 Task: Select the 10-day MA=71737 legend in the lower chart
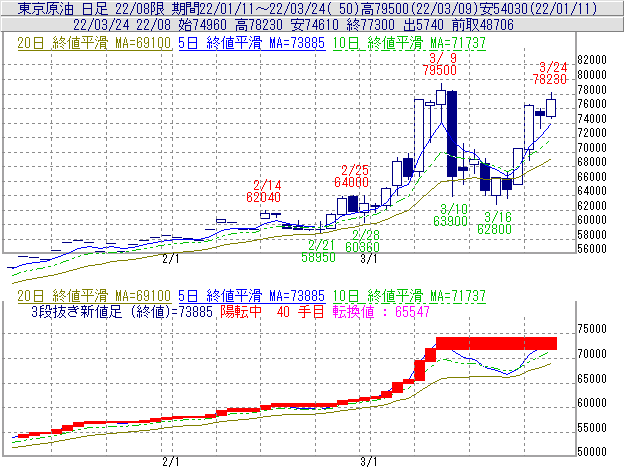click(x=409, y=296)
